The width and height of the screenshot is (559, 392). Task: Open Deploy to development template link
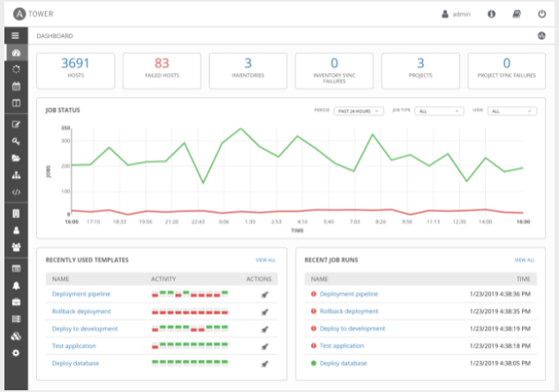(85, 328)
